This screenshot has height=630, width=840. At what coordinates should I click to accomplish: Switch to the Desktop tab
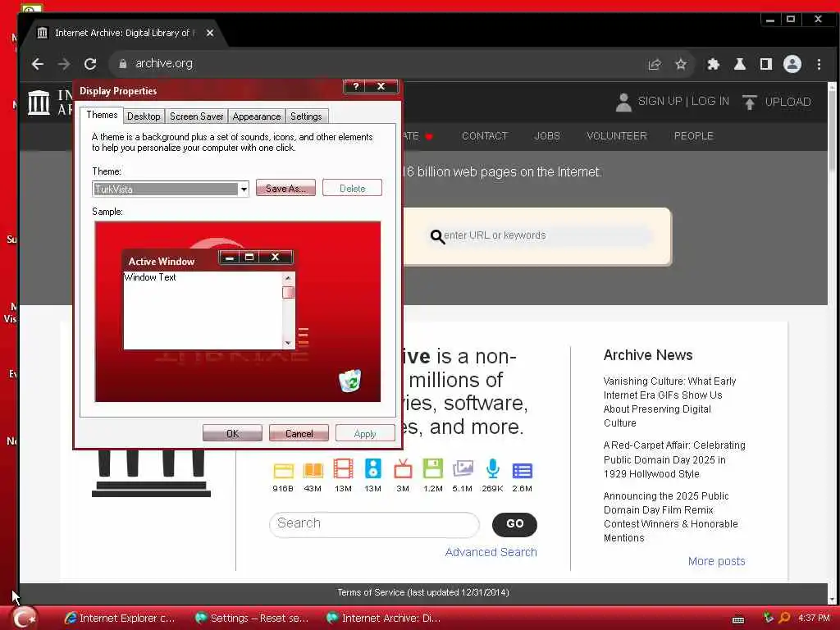[x=144, y=116]
